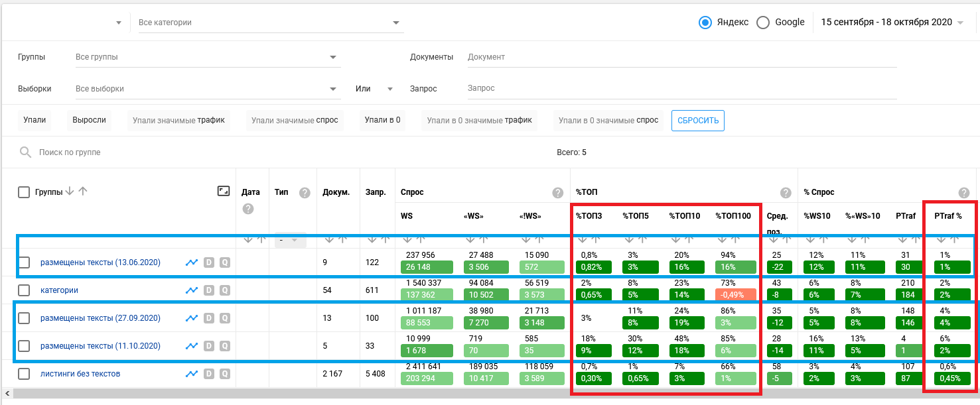
Task: Open the date range 15 сентября - 18 октября 2020
Action: click(892, 23)
